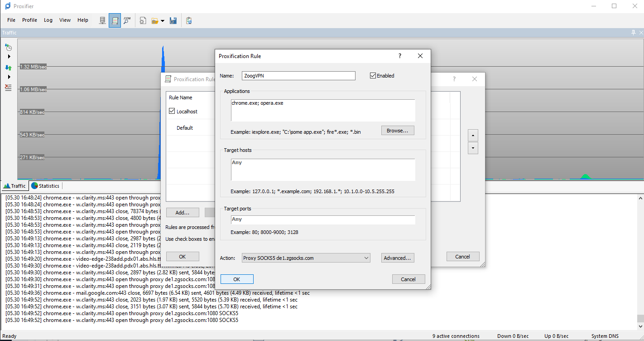Click the 271 KB/sec graph label

[x=32, y=157]
